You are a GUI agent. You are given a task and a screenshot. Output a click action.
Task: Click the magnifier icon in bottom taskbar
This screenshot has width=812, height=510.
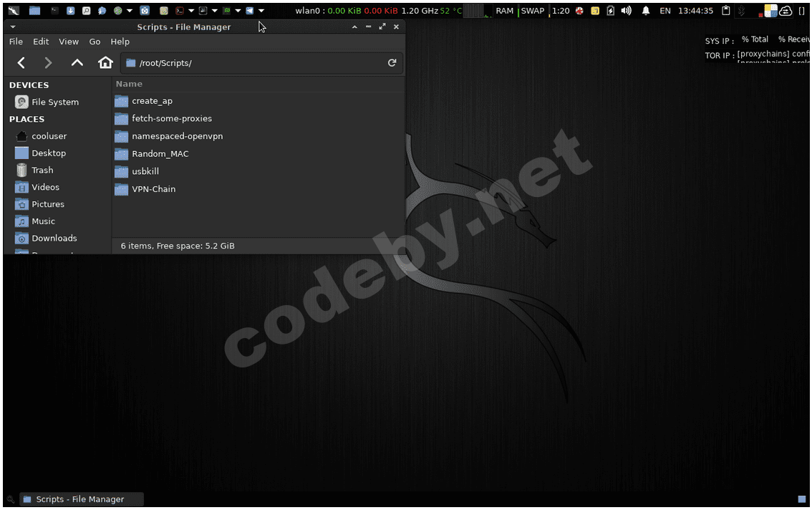click(x=10, y=500)
